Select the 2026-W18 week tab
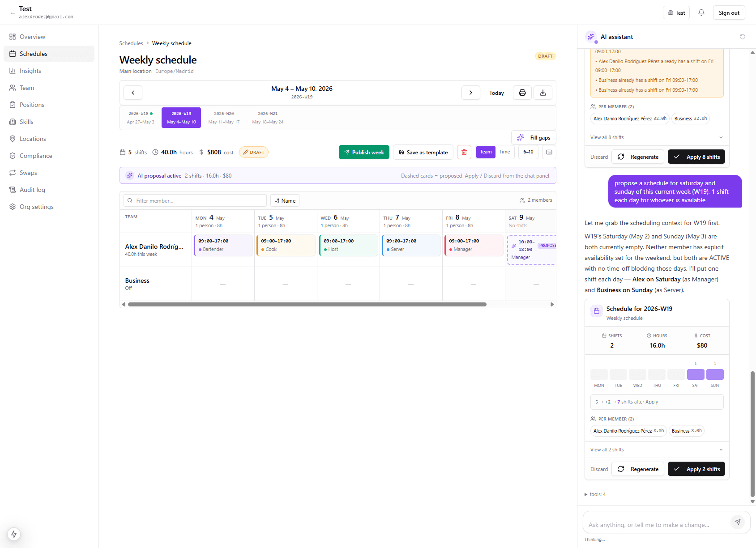 pos(140,118)
